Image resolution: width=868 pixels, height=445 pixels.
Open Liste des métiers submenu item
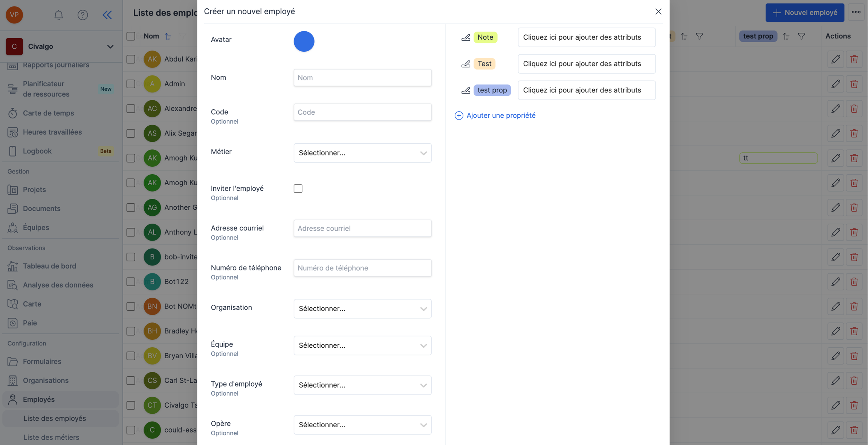click(x=51, y=437)
